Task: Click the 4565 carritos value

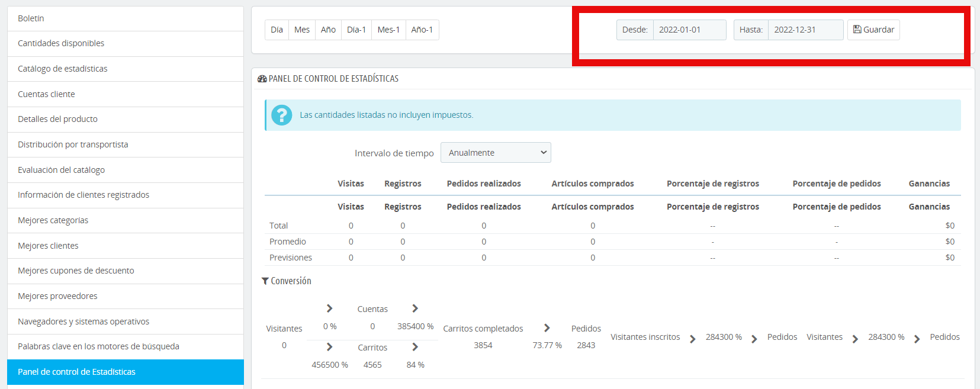Action: point(372,365)
